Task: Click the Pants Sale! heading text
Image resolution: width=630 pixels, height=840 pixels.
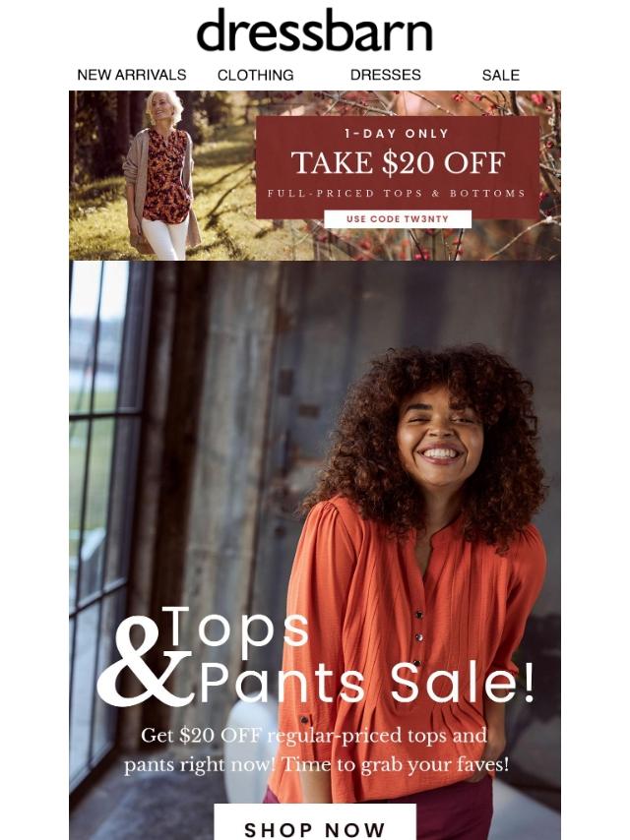Action: pyautogui.click(x=367, y=682)
